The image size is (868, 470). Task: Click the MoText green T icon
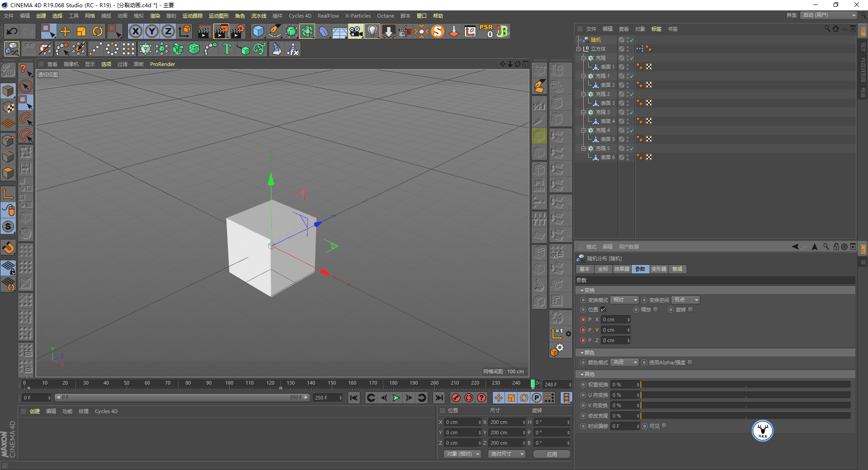[227, 49]
